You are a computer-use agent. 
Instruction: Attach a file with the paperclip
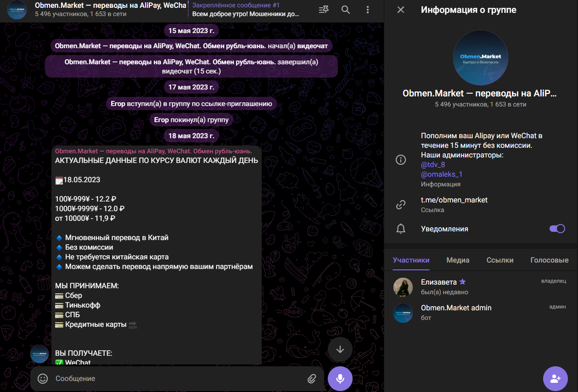point(312,379)
